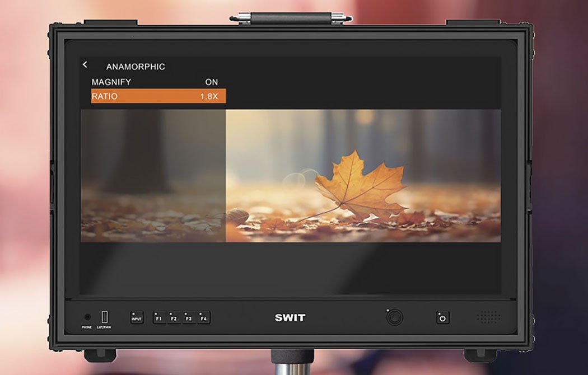Click the ANAMORPHIC menu title

tap(136, 67)
